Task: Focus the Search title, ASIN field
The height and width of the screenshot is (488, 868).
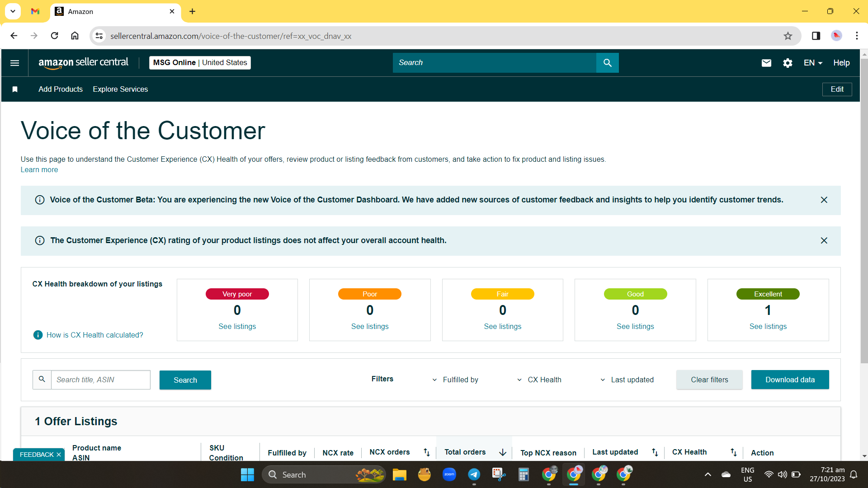Action: (x=100, y=380)
